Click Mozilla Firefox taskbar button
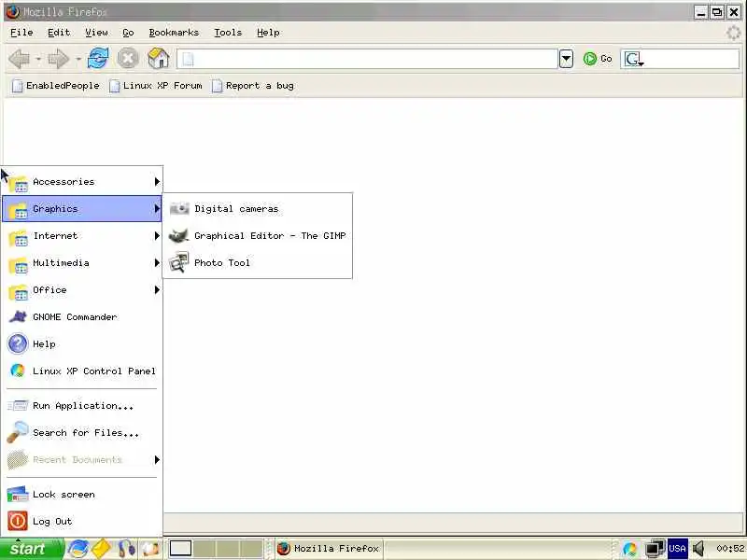Viewport: 747px width, 560px height. (x=329, y=549)
